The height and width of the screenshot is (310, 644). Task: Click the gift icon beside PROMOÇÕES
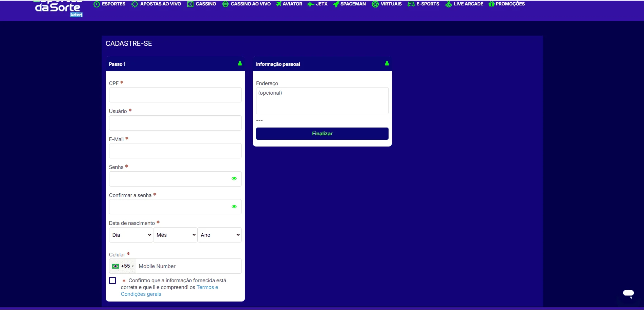point(492,4)
